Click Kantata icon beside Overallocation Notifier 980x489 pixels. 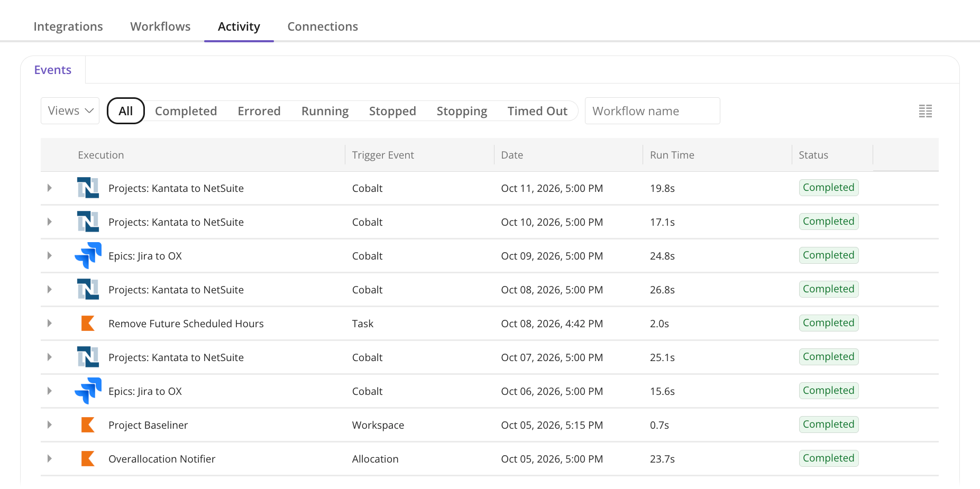pyautogui.click(x=88, y=459)
